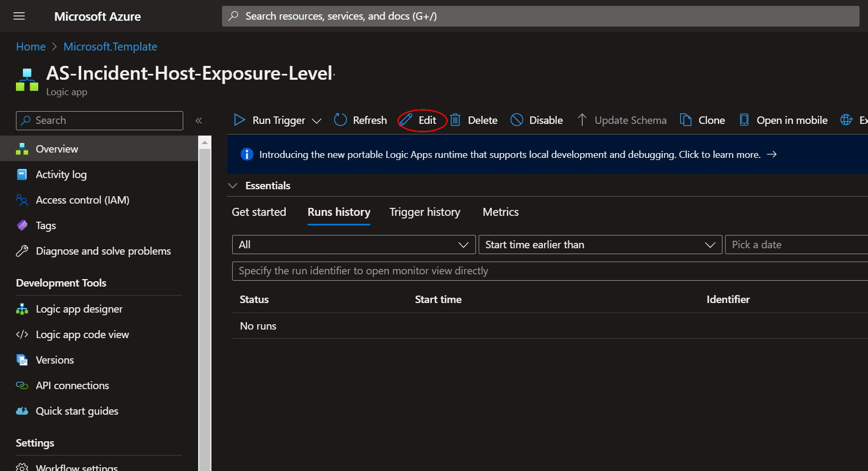The image size is (868, 471).
Task: Click sidebar scrollbar up arrow
Action: (x=205, y=142)
